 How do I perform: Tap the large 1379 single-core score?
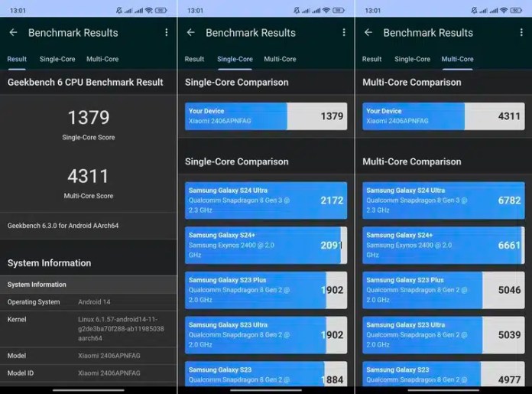[x=89, y=118]
